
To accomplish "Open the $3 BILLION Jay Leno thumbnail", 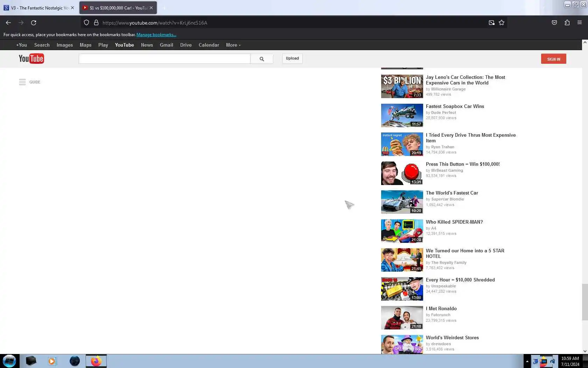I will [402, 86].
